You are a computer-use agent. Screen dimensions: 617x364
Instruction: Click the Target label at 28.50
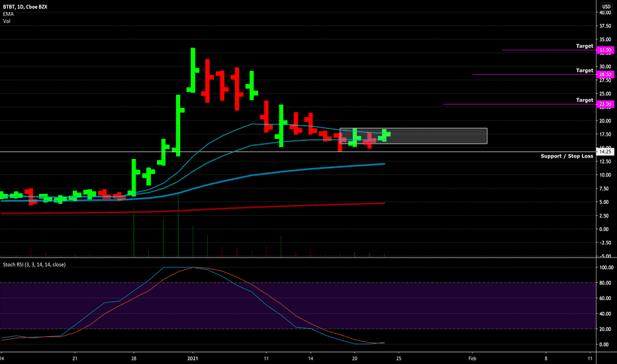pyautogui.click(x=585, y=70)
